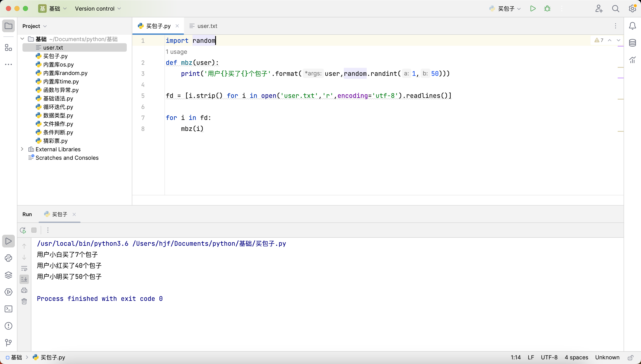Select 文件操作.py in project tree
Image resolution: width=641 pixels, height=364 pixels.
(58, 124)
